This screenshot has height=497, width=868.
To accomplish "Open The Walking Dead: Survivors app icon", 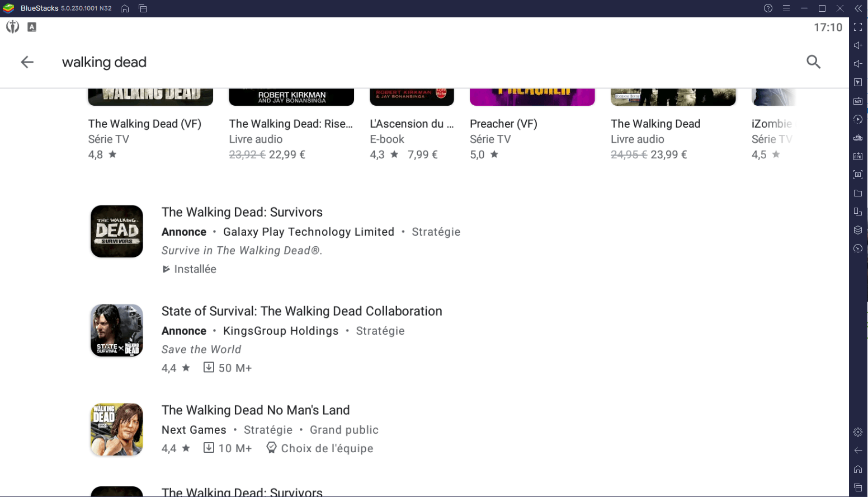I will point(117,231).
